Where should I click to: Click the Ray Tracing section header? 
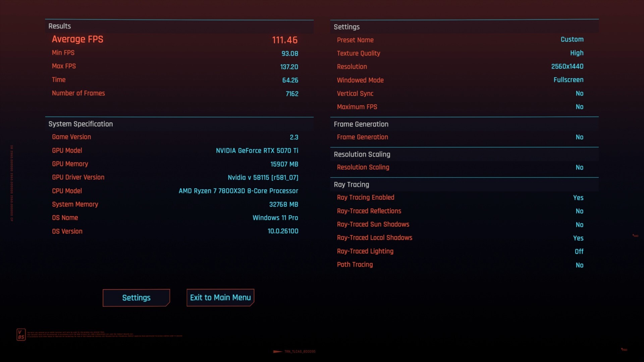coord(351,184)
